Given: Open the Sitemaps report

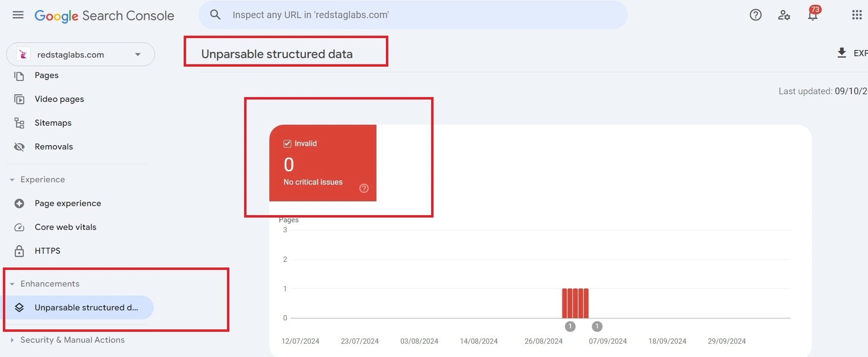Looking at the screenshot, I should [53, 123].
